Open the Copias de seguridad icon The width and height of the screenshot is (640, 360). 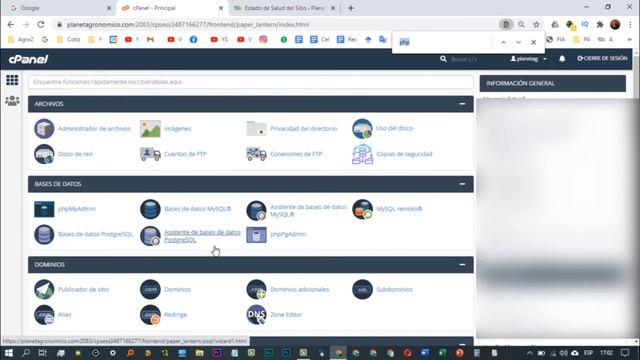click(362, 154)
